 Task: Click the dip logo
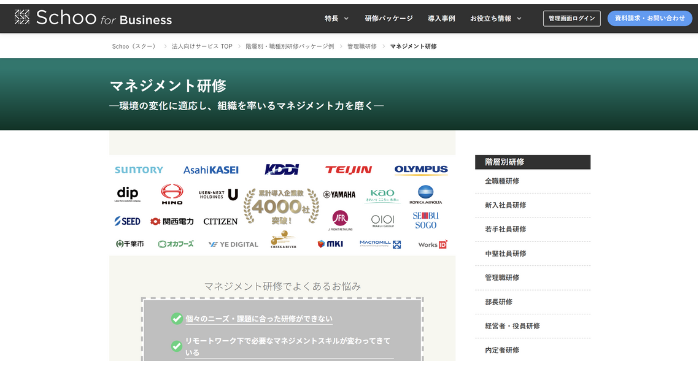[128, 194]
